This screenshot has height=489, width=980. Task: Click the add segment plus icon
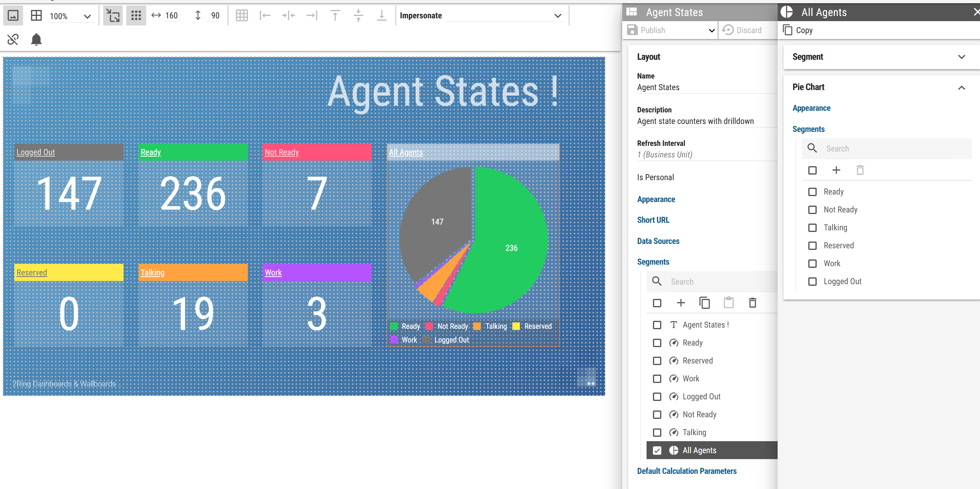pos(681,303)
